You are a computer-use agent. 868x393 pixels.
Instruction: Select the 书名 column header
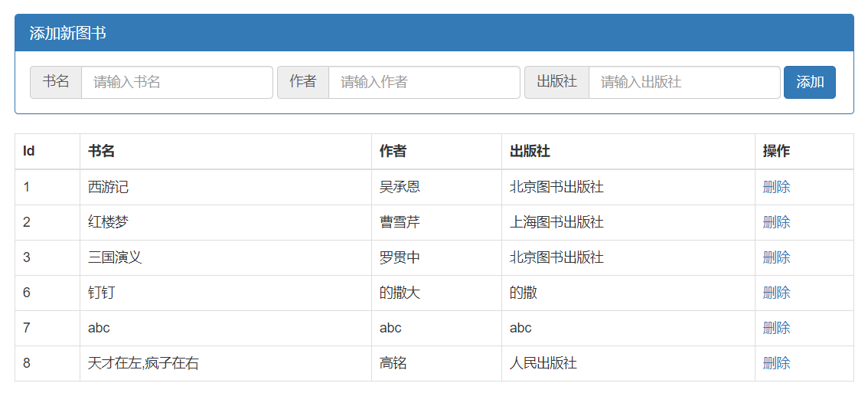tap(101, 152)
